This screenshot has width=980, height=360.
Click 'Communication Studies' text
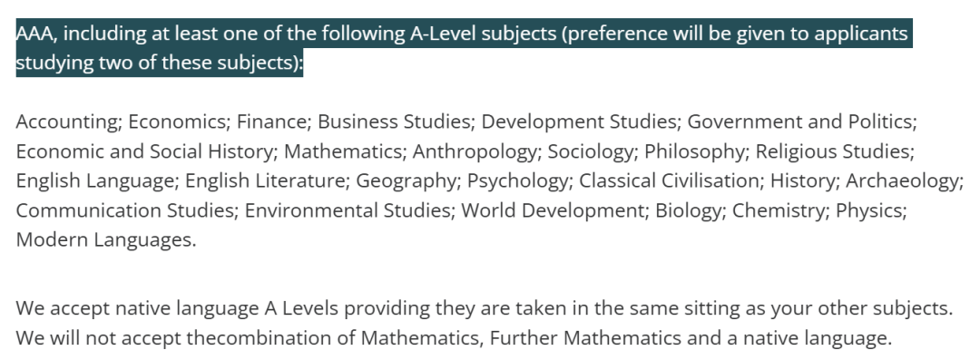[x=124, y=210]
